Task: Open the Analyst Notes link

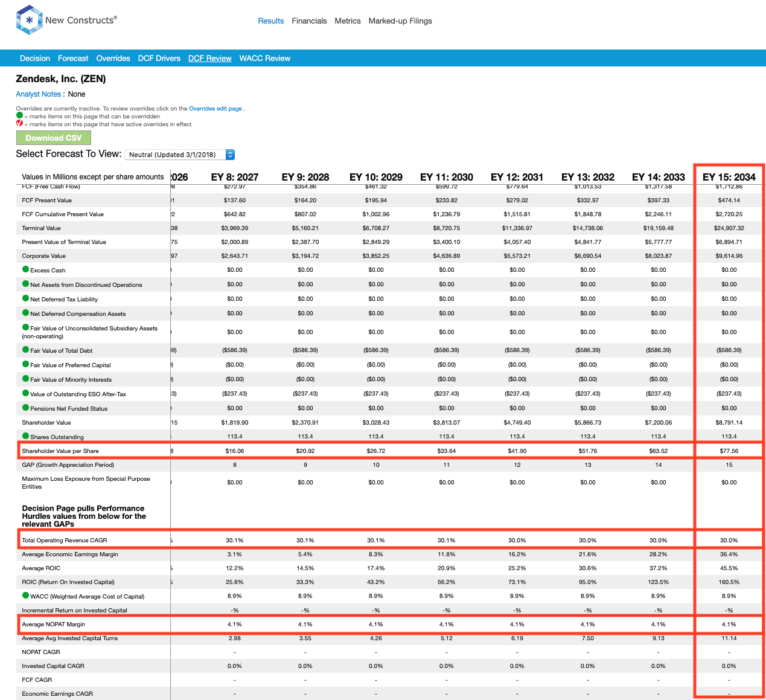Action: pyautogui.click(x=38, y=94)
